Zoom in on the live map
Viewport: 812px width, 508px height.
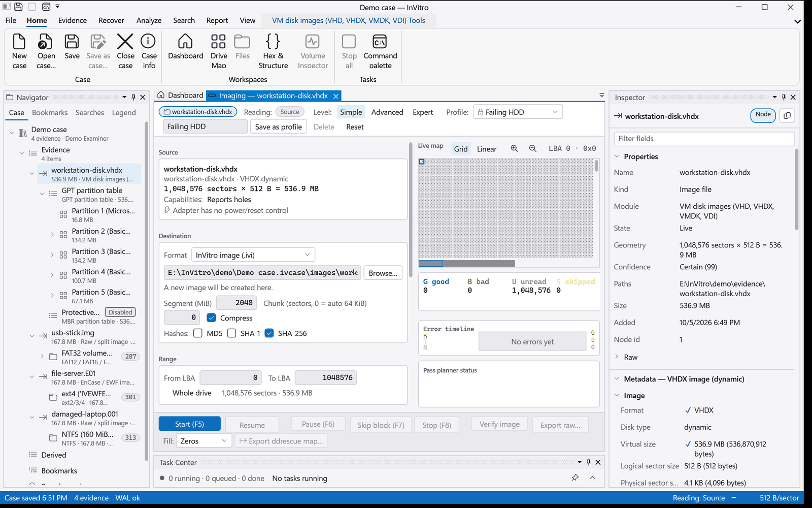pos(514,148)
